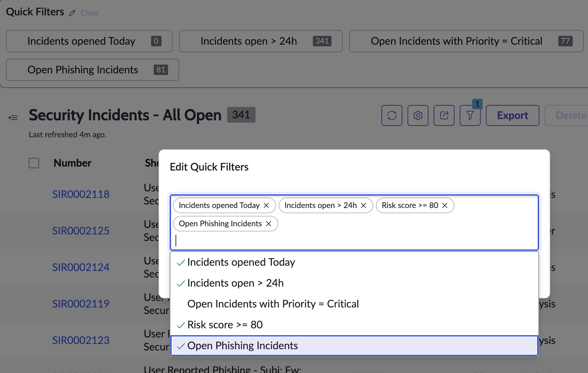
Task: Click the share list icon
Action: tap(444, 115)
